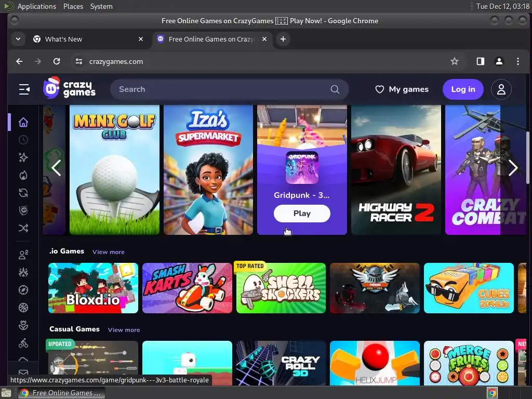This screenshot has width=532, height=399.
Task: Open Crazy Combat game thumbnail
Action: [x=486, y=170]
